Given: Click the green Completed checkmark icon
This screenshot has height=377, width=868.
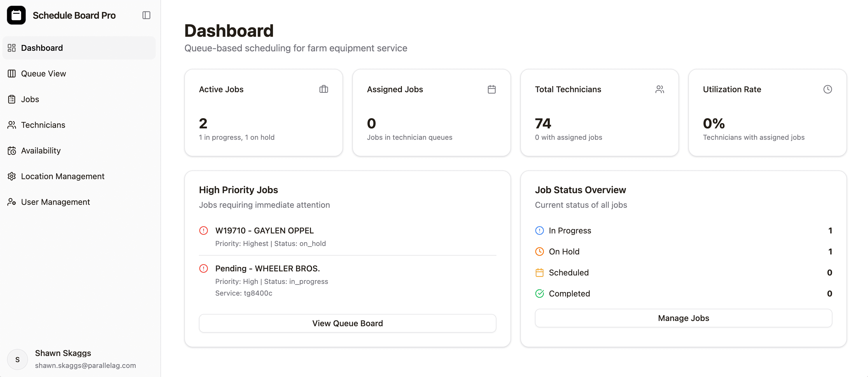Looking at the screenshot, I should coord(540,293).
